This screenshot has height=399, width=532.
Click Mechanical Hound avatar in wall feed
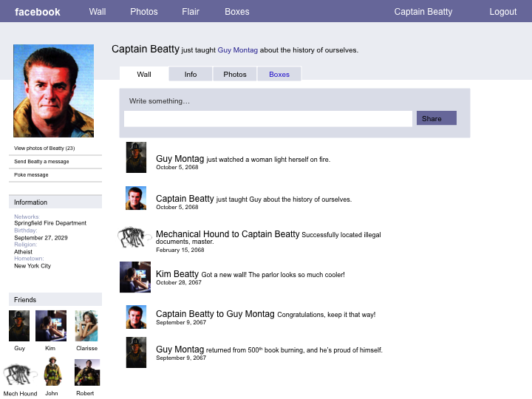(134, 237)
